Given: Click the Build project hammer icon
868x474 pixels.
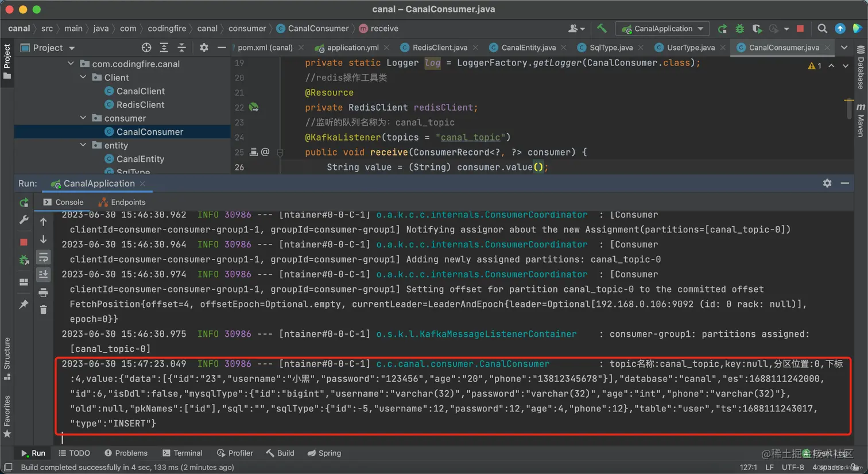Looking at the screenshot, I should coord(602,28).
